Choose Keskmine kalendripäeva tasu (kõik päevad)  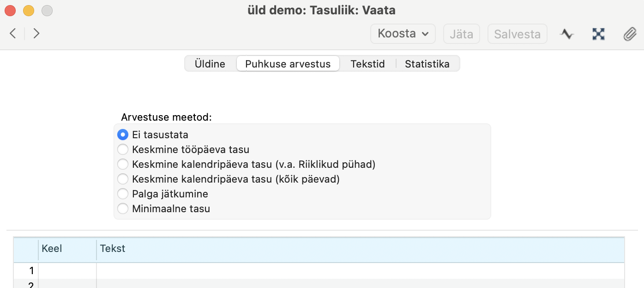tap(122, 179)
